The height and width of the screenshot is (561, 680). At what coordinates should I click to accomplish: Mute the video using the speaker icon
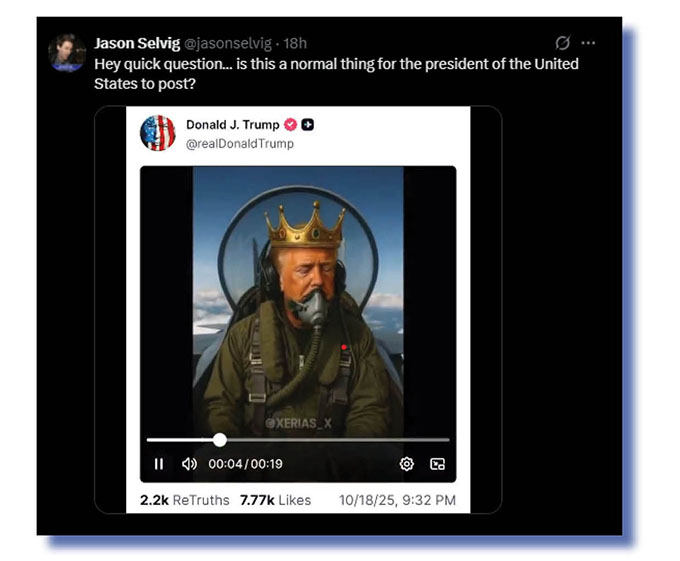click(x=189, y=464)
